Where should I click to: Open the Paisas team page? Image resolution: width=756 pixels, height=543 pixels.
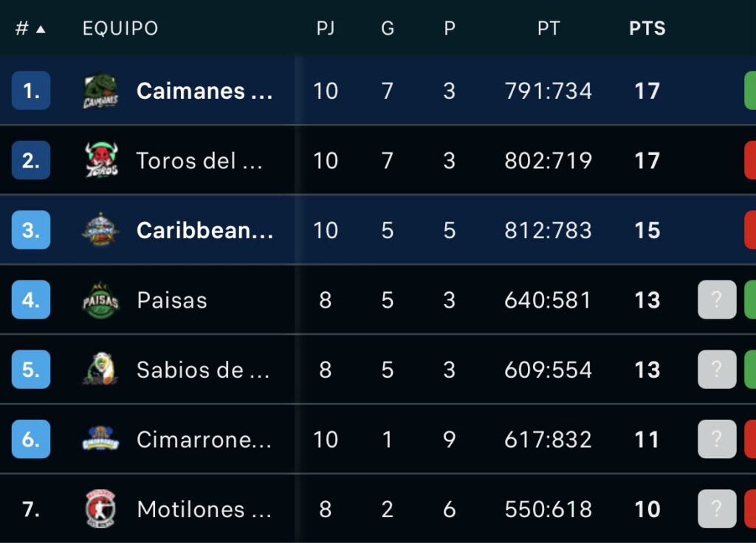coord(172,300)
